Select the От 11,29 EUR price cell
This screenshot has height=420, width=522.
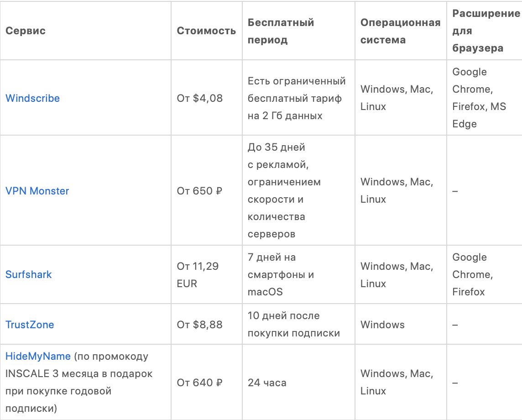point(198,274)
